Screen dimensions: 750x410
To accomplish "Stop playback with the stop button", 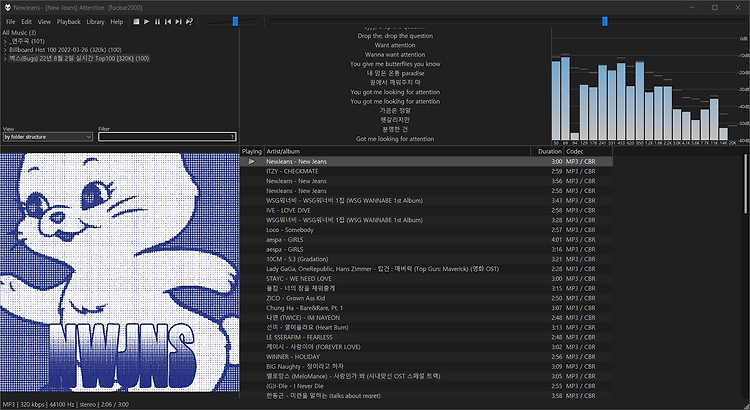I will click(x=136, y=22).
